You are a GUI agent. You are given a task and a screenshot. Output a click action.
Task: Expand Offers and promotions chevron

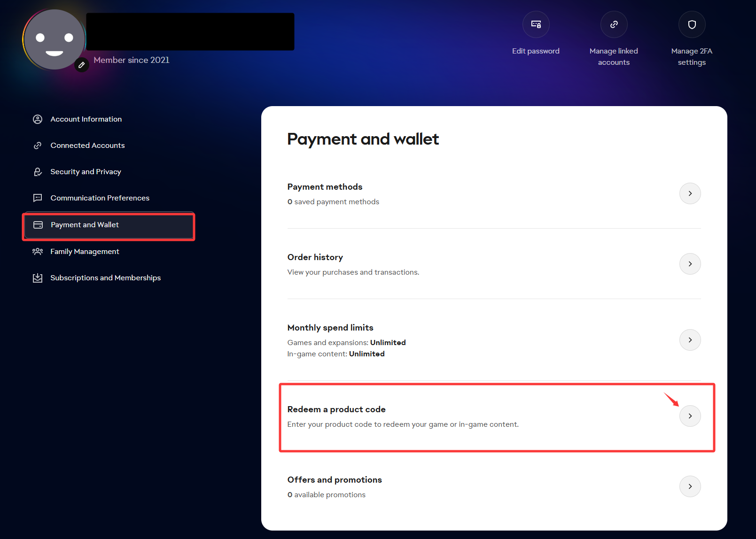point(690,486)
